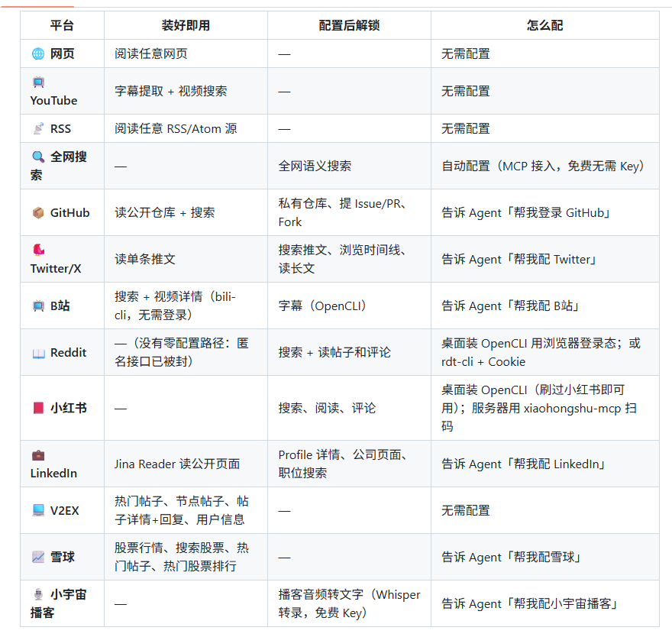Click the magnifying glass icon by 全网搜索

[x=38, y=157]
